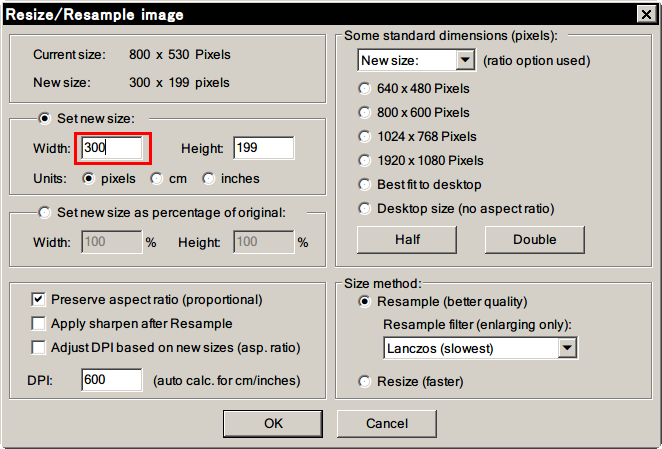Toggle Preserve aspect ratio checkbox
The image size is (662, 449).
38,299
